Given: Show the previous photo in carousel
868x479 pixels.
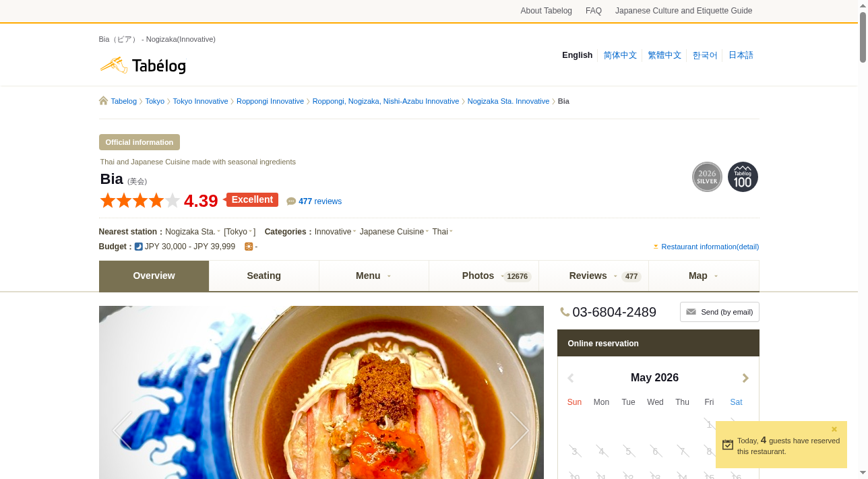Looking at the screenshot, I should [x=122, y=430].
